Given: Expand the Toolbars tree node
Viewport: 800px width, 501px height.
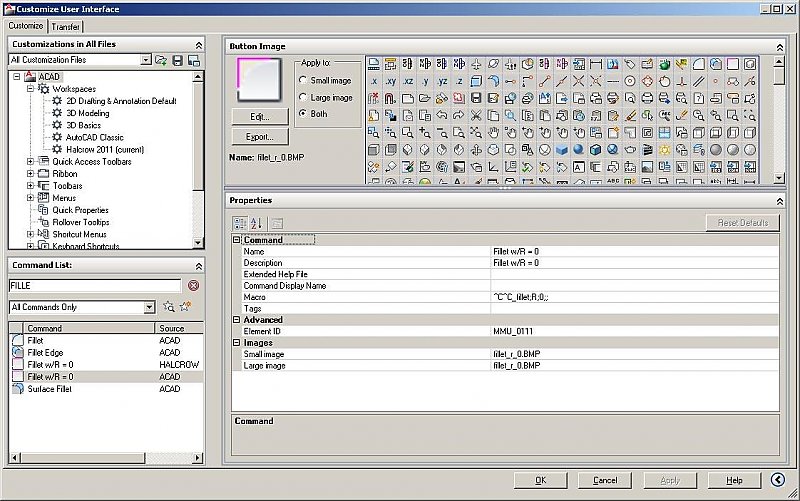Looking at the screenshot, I should tap(31, 186).
